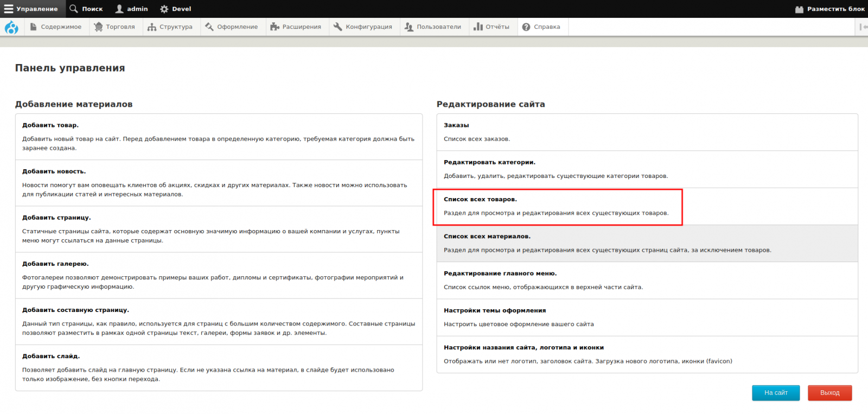
Task: Click the document icon beside Содержимое
Action: click(34, 27)
